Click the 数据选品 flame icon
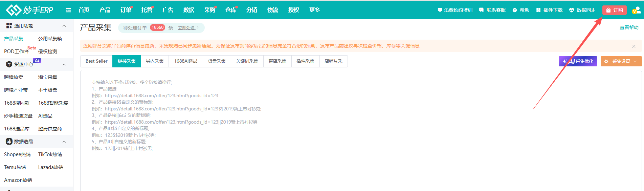 [x=9, y=141]
